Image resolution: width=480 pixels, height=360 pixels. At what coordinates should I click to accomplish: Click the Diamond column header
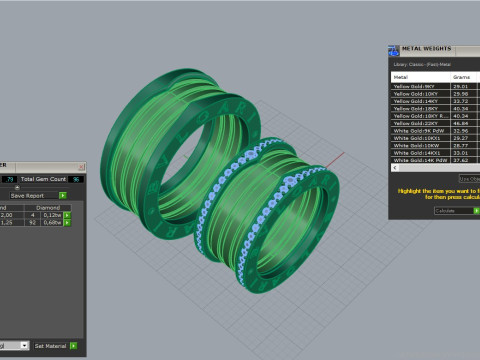tap(48, 208)
